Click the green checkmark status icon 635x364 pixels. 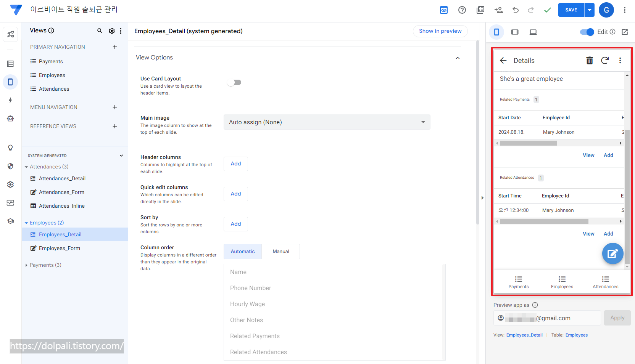pyautogui.click(x=548, y=10)
